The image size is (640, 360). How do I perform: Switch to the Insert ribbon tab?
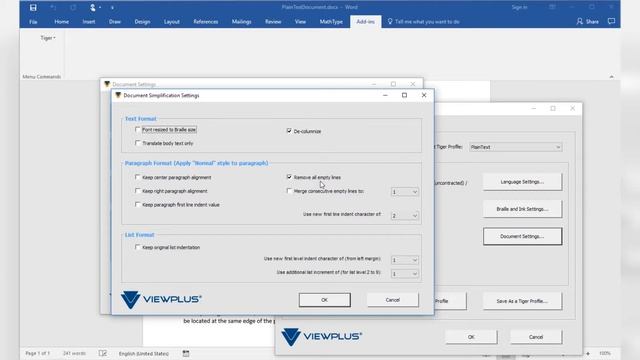89,22
